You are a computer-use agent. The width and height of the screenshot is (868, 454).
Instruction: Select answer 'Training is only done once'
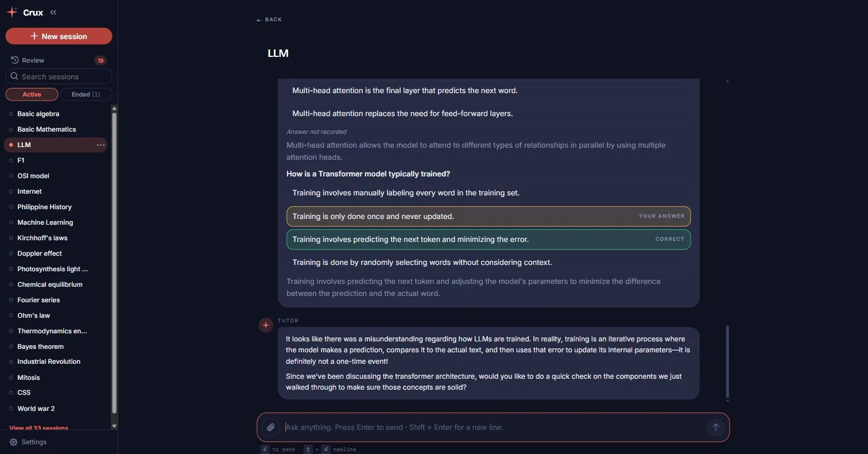(489, 216)
